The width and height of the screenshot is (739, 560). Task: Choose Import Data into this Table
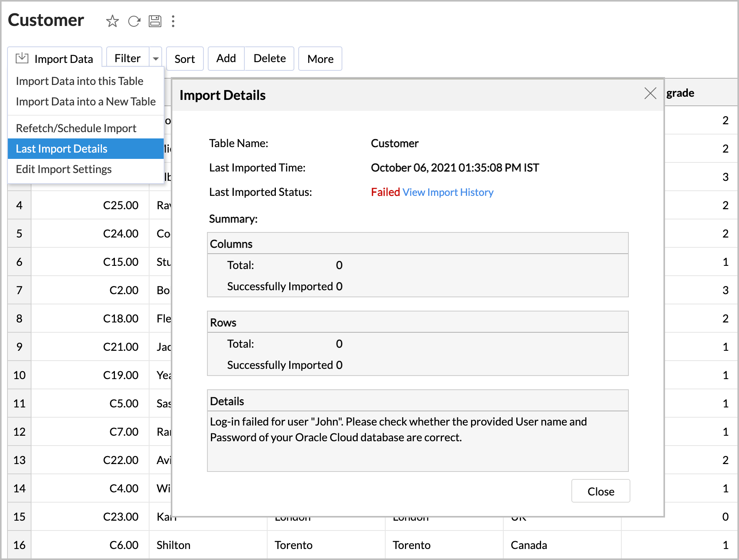click(x=79, y=81)
